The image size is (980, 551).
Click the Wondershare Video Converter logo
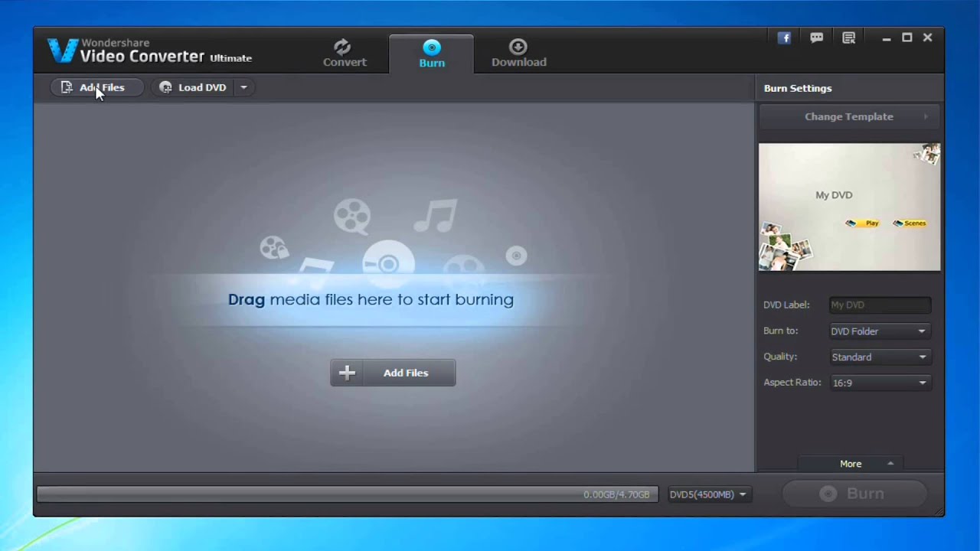pyautogui.click(x=150, y=51)
